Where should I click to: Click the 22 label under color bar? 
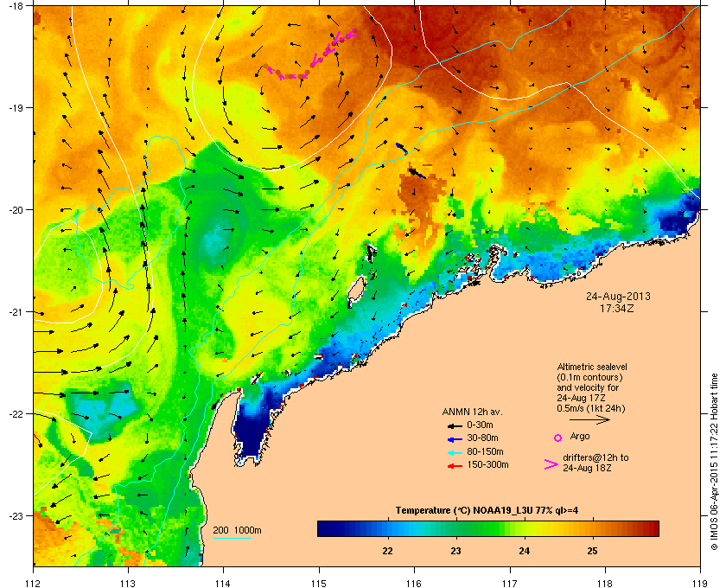click(387, 551)
